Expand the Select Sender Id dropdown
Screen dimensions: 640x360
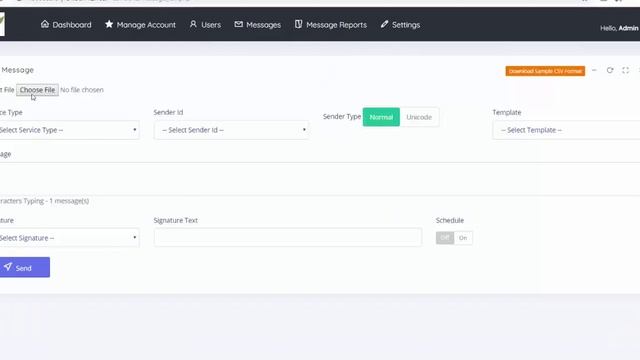coord(231,130)
